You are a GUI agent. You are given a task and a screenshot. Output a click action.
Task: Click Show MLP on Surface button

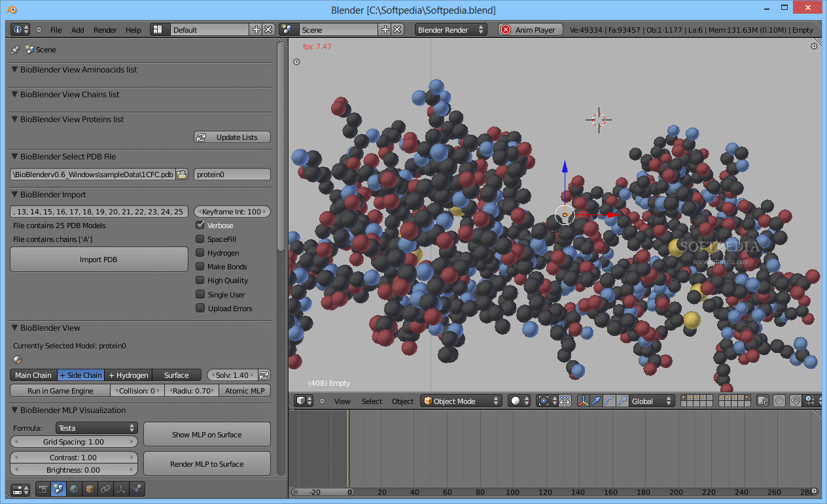(207, 434)
